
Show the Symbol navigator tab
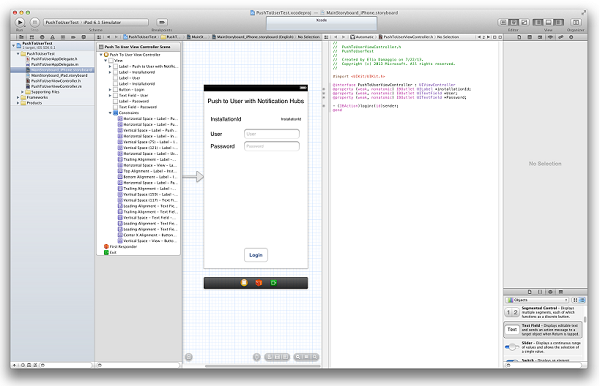32,37
